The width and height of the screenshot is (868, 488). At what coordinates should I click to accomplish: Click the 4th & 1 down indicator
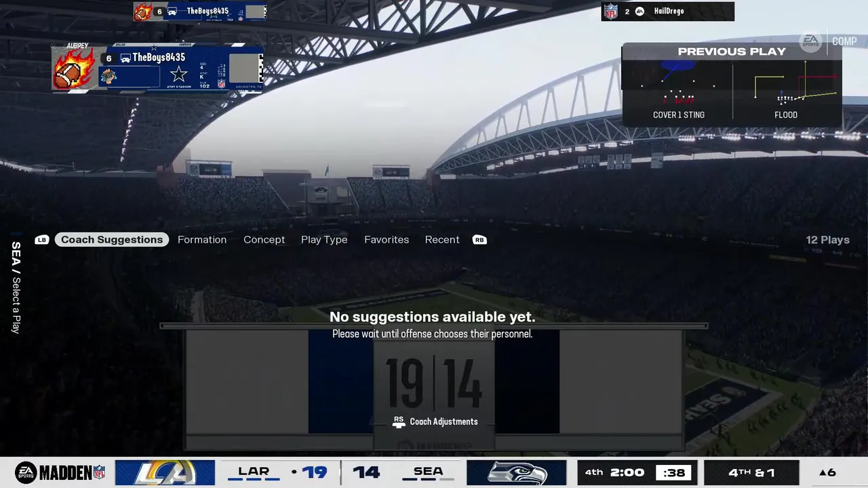pyautogui.click(x=751, y=473)
